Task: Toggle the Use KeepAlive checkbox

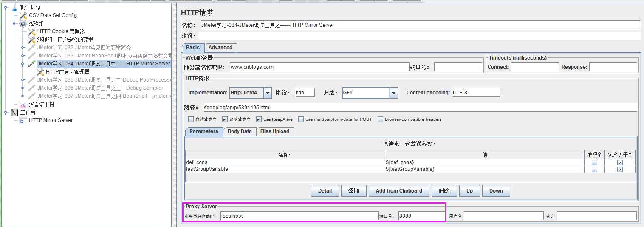Action: click(259, 119)
